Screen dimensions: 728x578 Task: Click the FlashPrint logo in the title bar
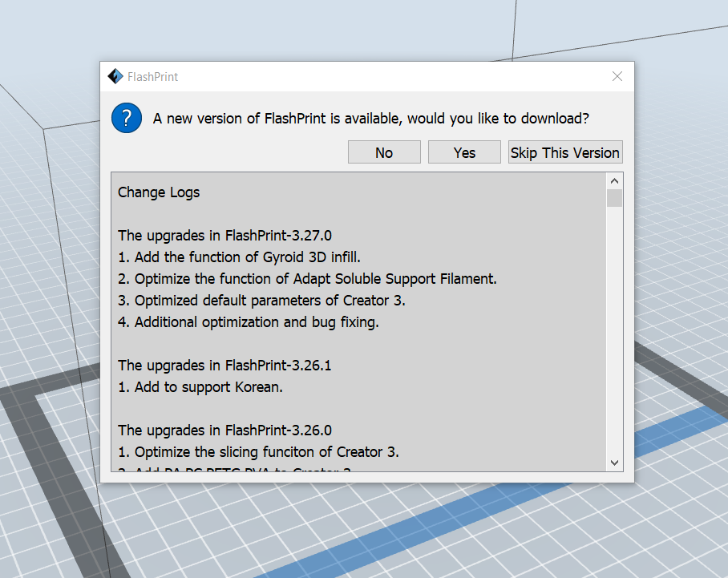(115, 77)
